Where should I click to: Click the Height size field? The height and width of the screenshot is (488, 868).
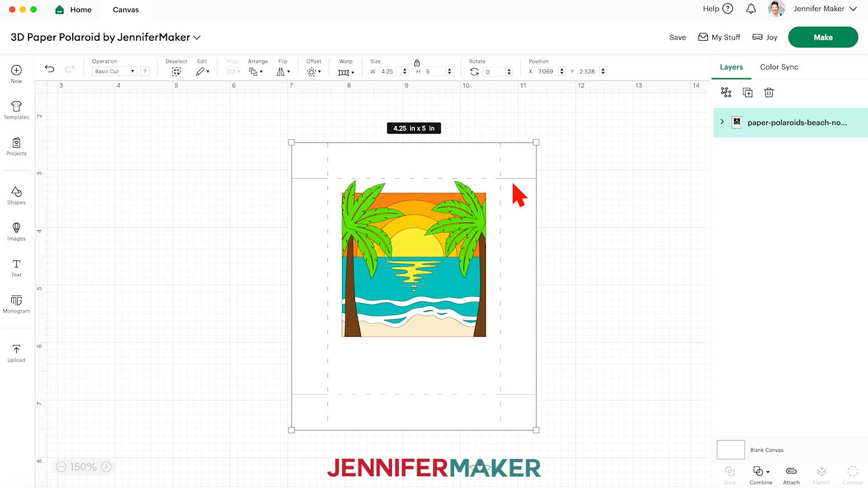tap(435, 72)
